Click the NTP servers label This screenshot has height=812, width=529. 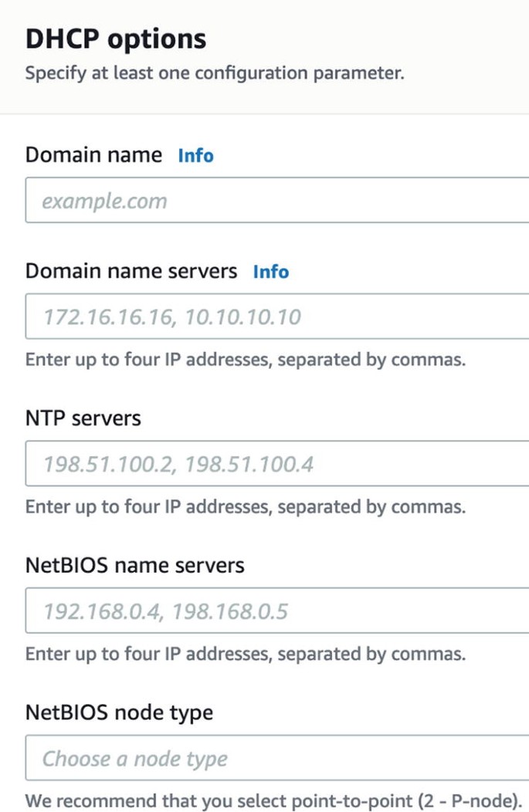(83, 418)
